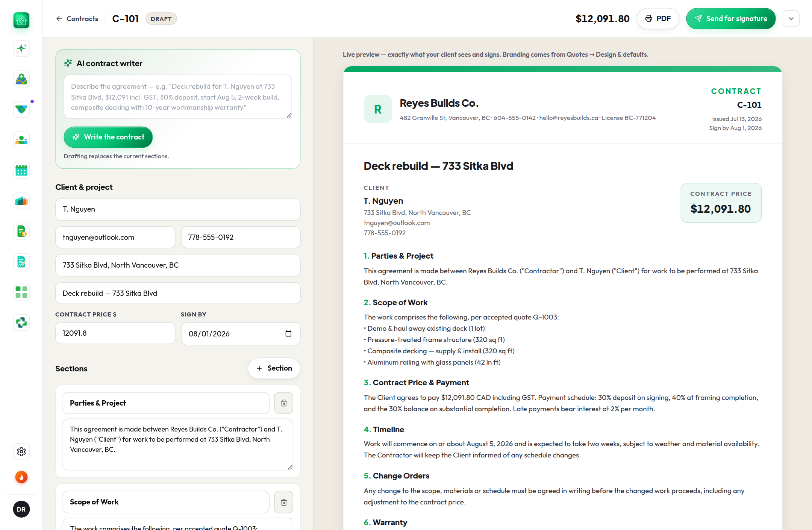Expand the more-actions chevron dropdown
This screenshot has width=812, height=530.
point(791,19)
